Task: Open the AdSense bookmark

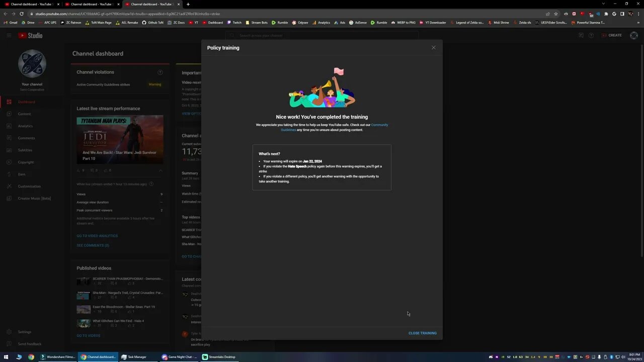Action: [358, 23]
